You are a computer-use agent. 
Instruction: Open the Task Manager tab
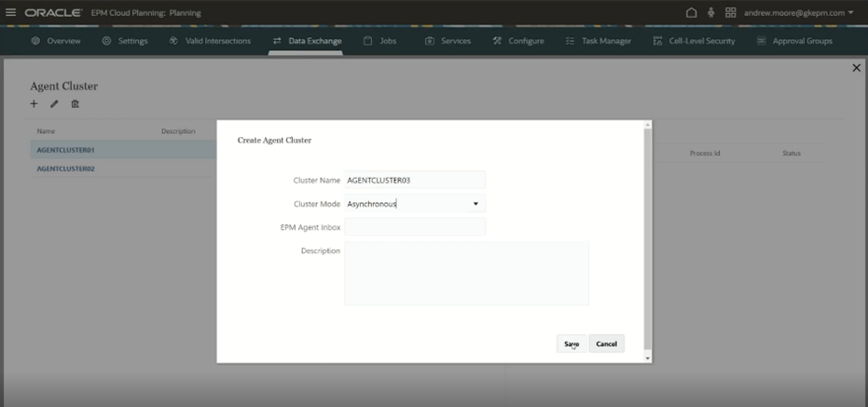coord(598,41)
